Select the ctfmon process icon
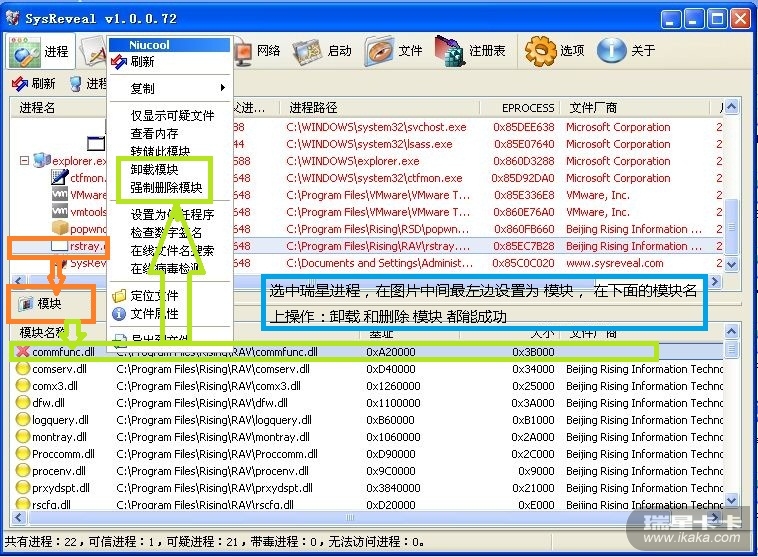Viewport: 758px width, 557px height. [x=59, y=177]
